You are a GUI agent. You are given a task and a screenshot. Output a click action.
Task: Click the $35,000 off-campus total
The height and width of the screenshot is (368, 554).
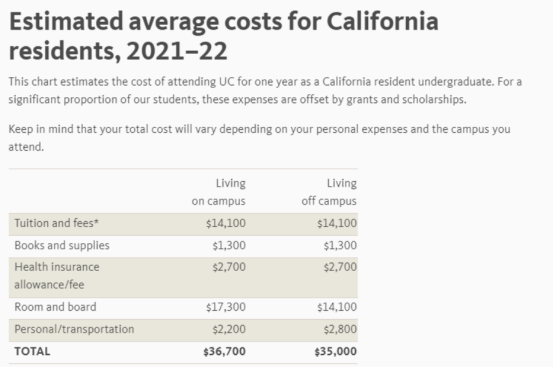336,352
